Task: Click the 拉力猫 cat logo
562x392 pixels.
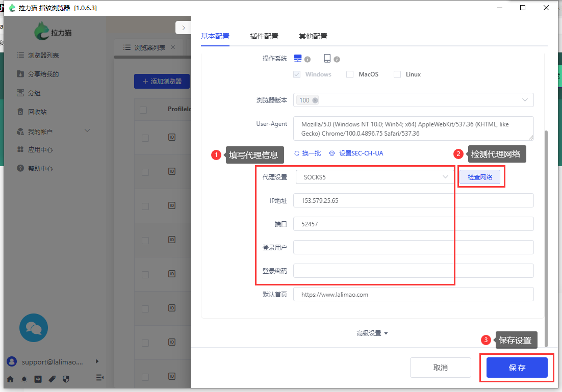Action: pyautogui.click(x=53, y=32)
